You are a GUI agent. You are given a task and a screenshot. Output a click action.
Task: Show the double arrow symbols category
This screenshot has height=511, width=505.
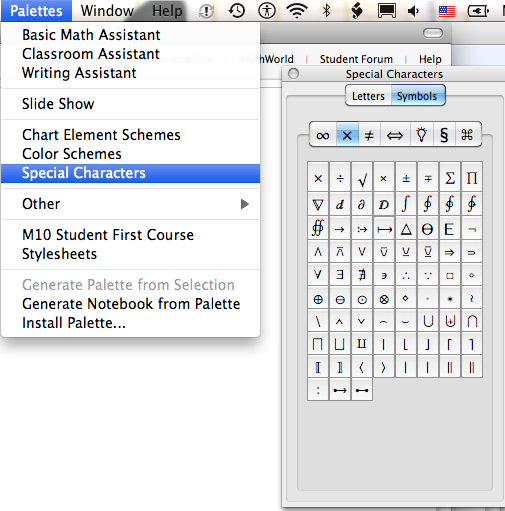pos(395,135)
